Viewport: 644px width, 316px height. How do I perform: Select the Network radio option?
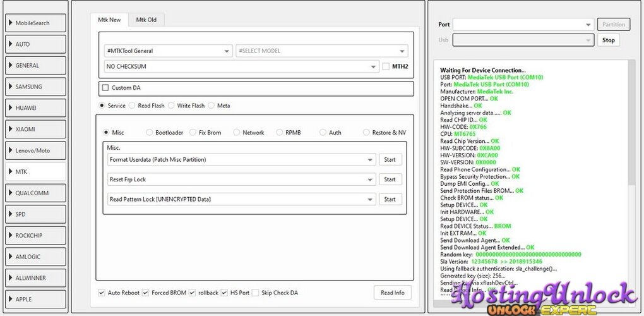tap(236, 133)
